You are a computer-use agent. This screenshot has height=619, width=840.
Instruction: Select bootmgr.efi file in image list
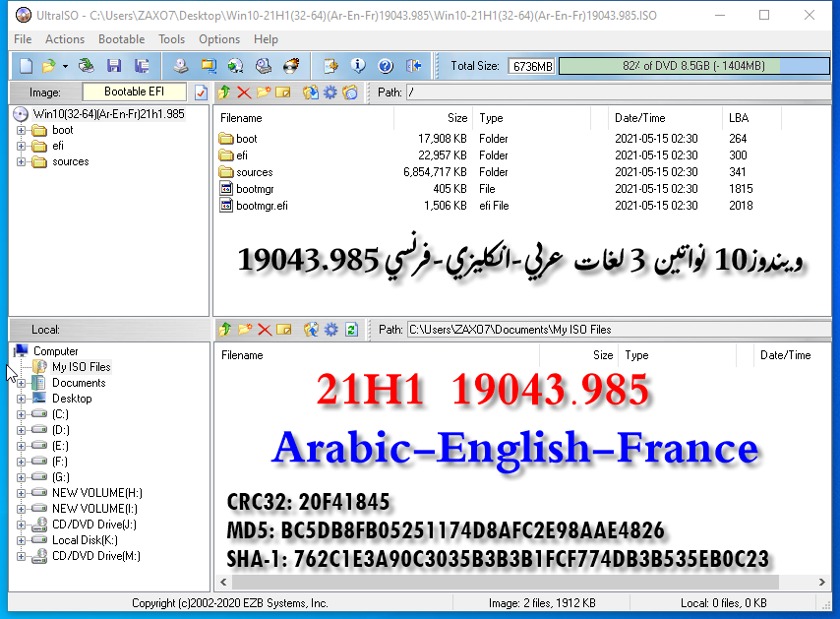pyautogui.click(x=262, y=206)
